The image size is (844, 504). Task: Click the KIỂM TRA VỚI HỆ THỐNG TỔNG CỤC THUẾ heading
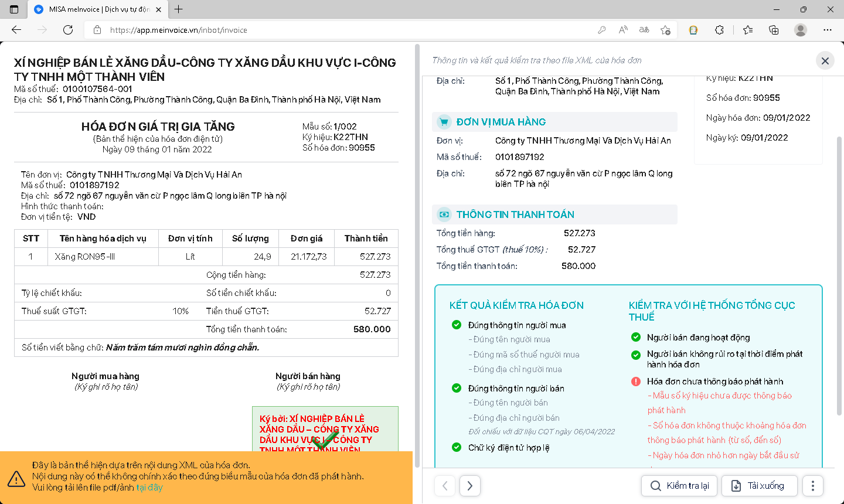712,311
